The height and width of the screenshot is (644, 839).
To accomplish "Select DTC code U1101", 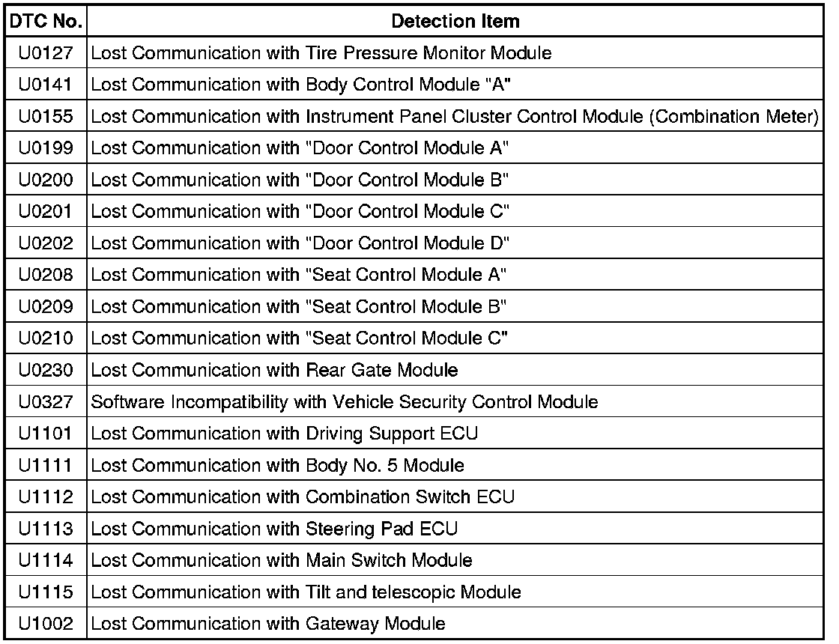I will [46, 434].
